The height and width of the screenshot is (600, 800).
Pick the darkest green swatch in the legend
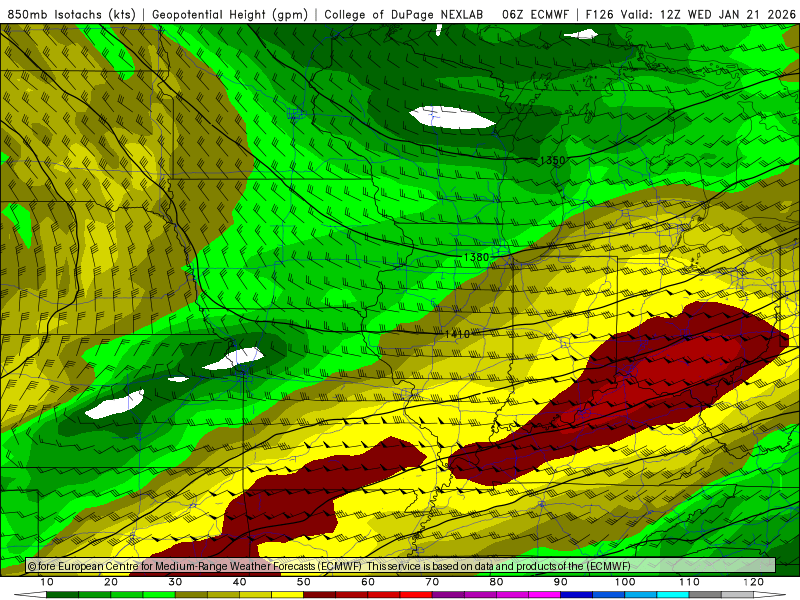(x=62, y=595)
